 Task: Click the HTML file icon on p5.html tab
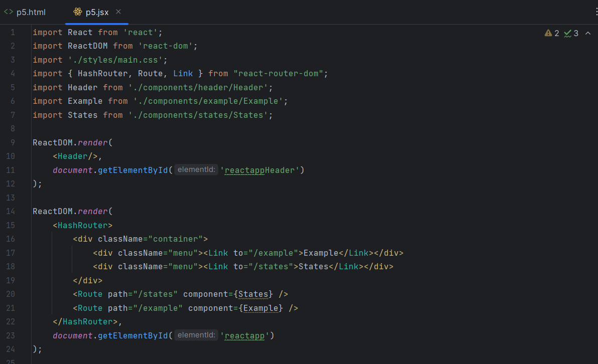click(x=9, y=12)
